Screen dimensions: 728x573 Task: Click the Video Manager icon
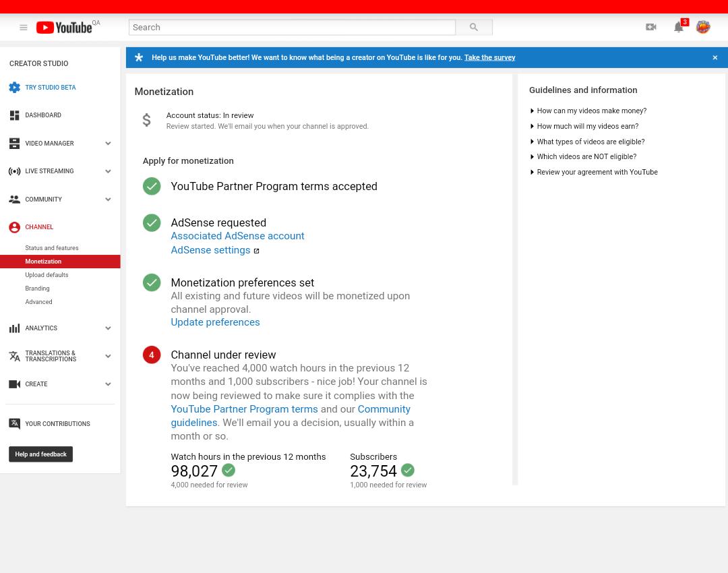click(x=14, y=144)
